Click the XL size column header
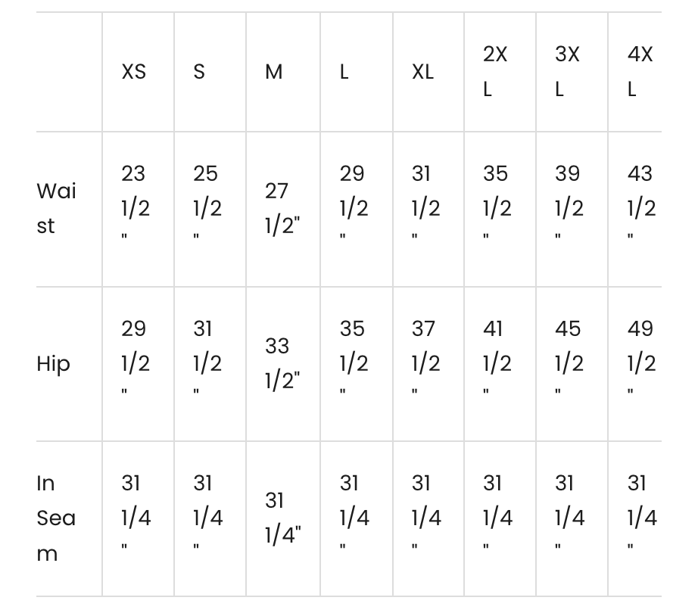This screenshot has height=616, width=698. click(422, 72)
